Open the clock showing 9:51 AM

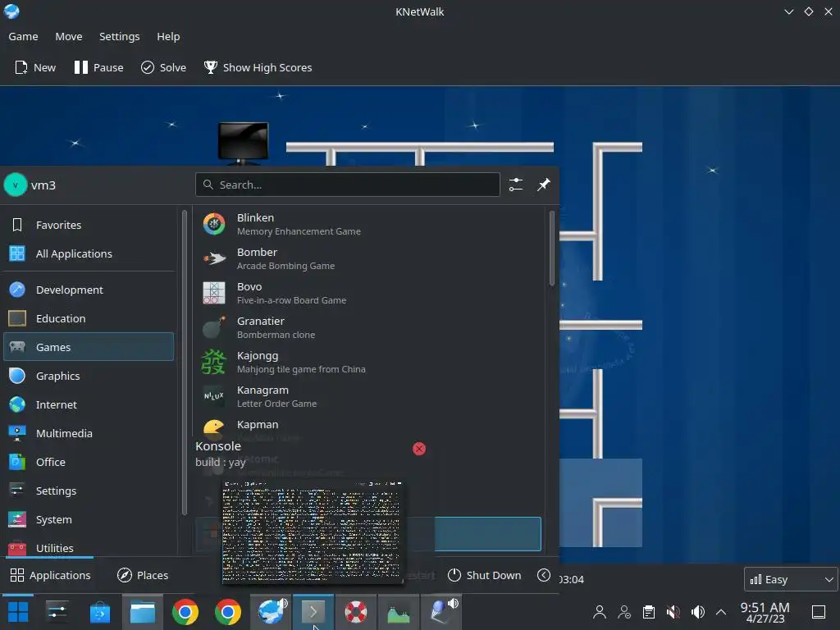click(765, 612)
